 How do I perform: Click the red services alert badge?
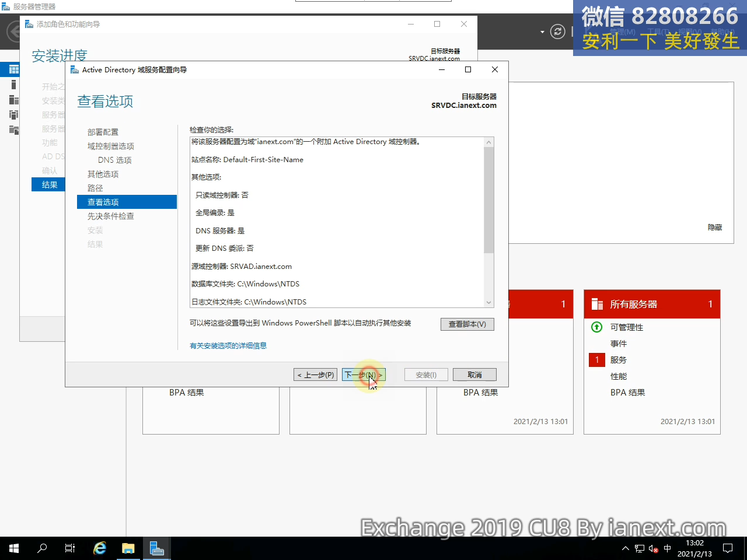[597, 360]
